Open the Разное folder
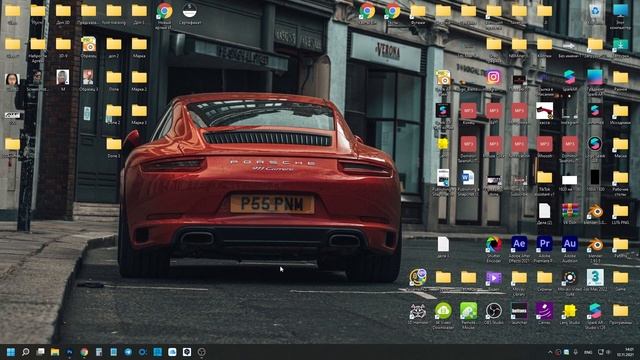Image resolution: width=640 pixels, height=360 pixels. [x=620, y=77]
